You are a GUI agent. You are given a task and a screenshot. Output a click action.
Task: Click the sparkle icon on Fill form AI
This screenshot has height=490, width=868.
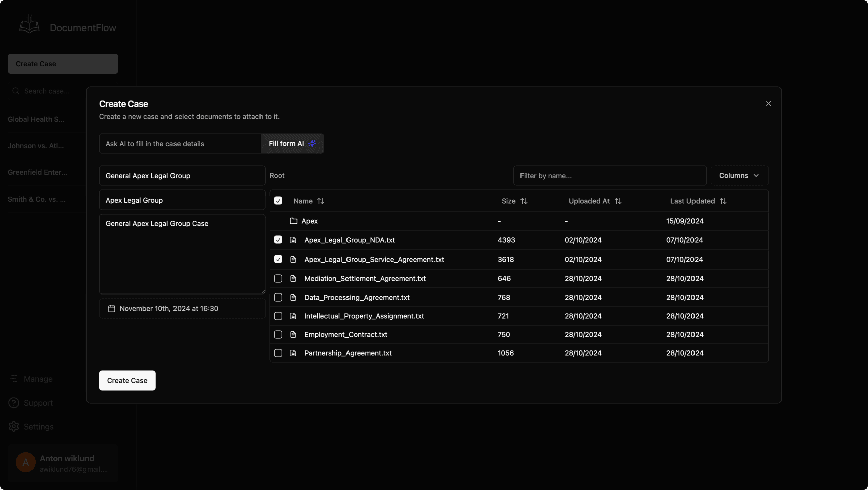(x=312, y=143)
